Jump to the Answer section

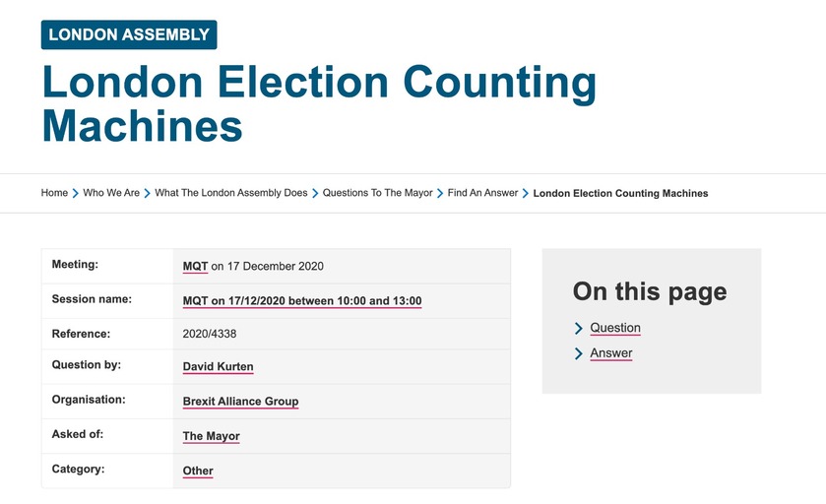[x=611, y=353]
